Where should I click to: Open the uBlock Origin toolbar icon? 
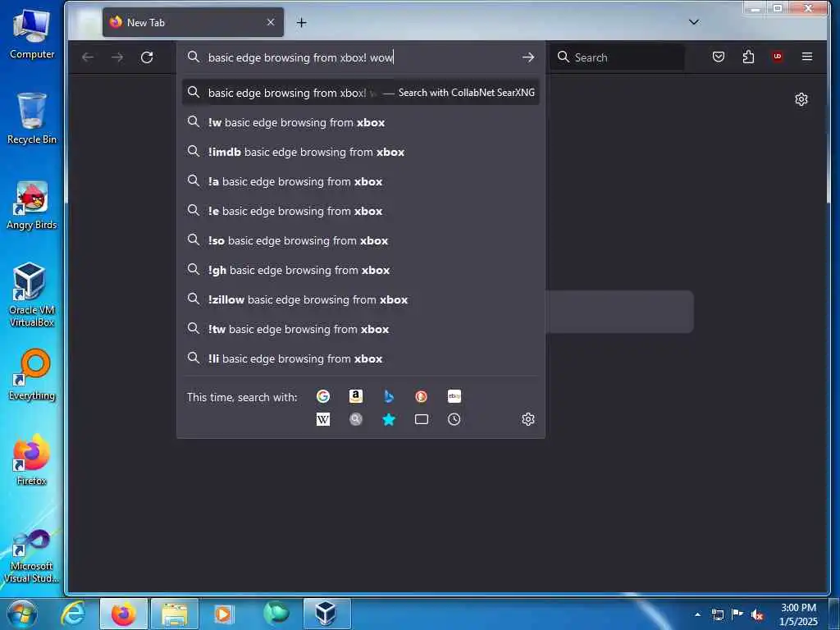[x=778, y=57]
